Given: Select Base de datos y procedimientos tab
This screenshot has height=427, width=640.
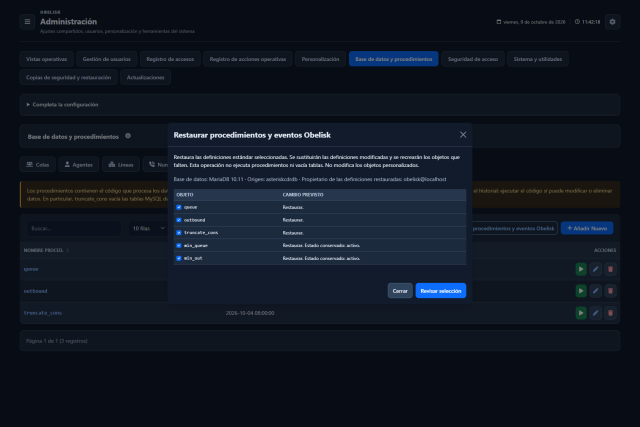Looking at the screenshot, I should click(393, 59).
